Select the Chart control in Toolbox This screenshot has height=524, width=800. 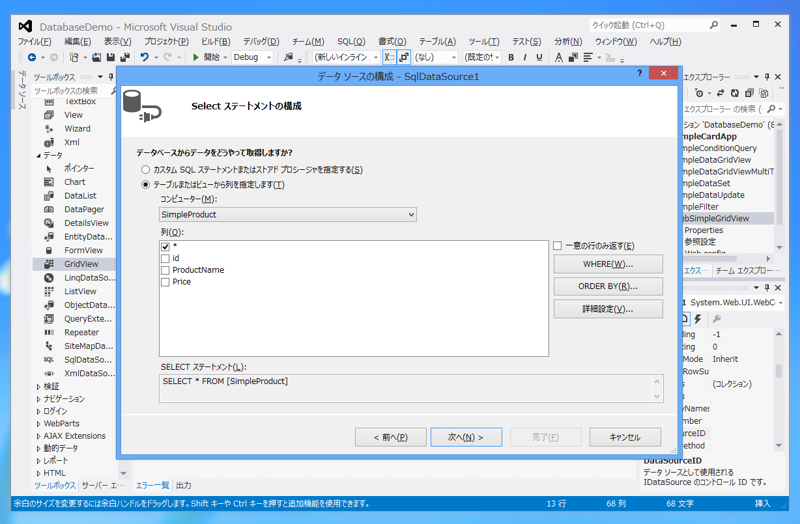(74, 182)
